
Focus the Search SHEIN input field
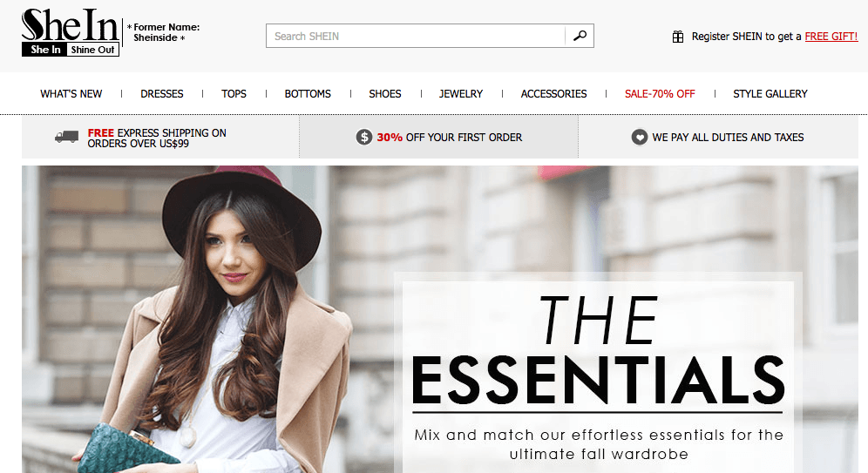click(416, 36)
